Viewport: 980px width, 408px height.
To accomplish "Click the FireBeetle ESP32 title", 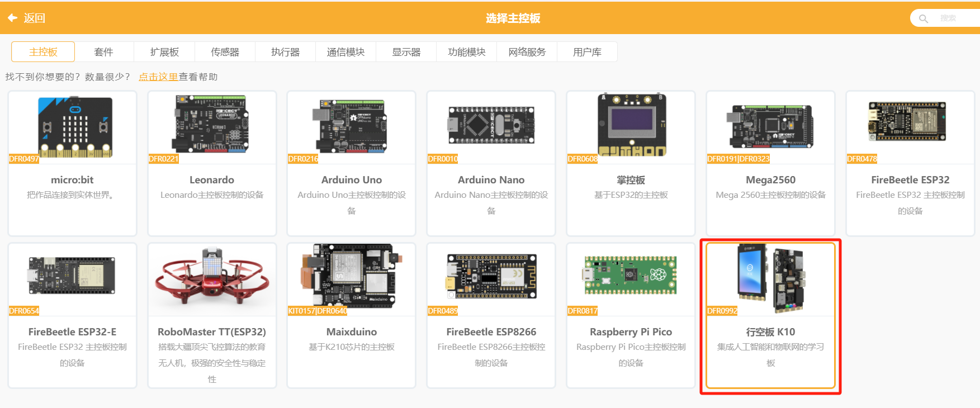I will point(910,180).
